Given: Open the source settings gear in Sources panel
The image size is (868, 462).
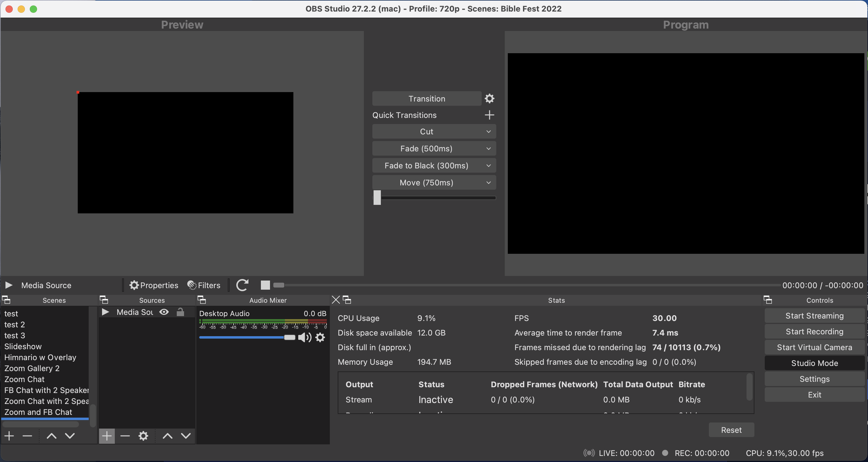Looking at the screenshot, I should pyautogui.click(x=143, y=436).
